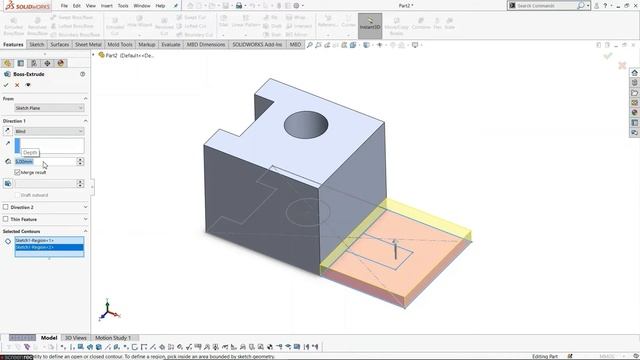Switch to the MBD Dimensions tab

coord(206,44)
